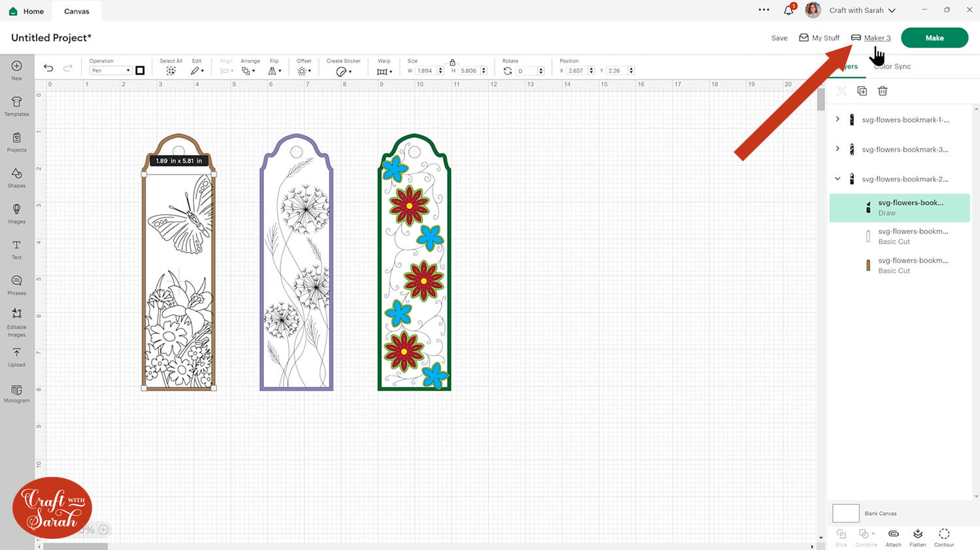Switch to the Color Sync tab
Viewport: 980px width, 550px height.
(892, 66)
